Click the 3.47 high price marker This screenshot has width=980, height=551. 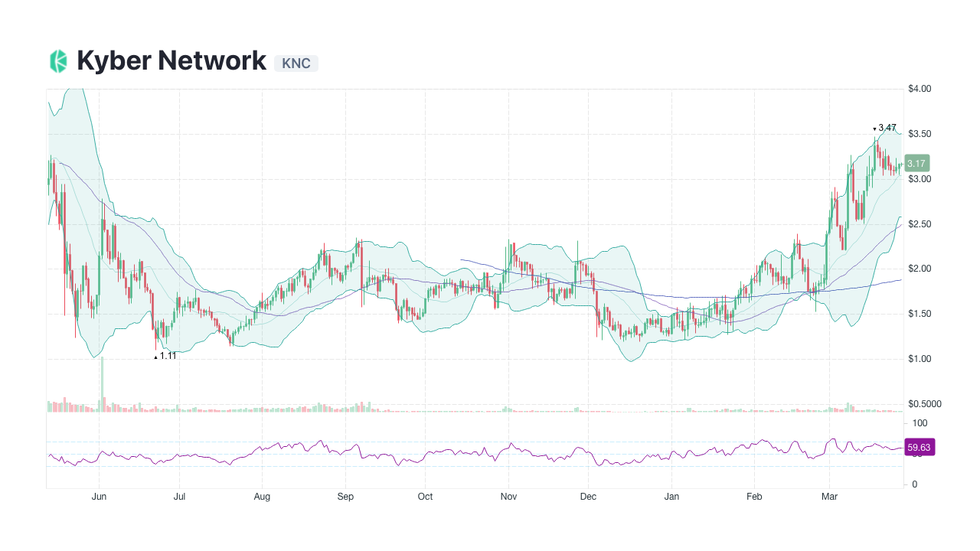tap(885, 128)
